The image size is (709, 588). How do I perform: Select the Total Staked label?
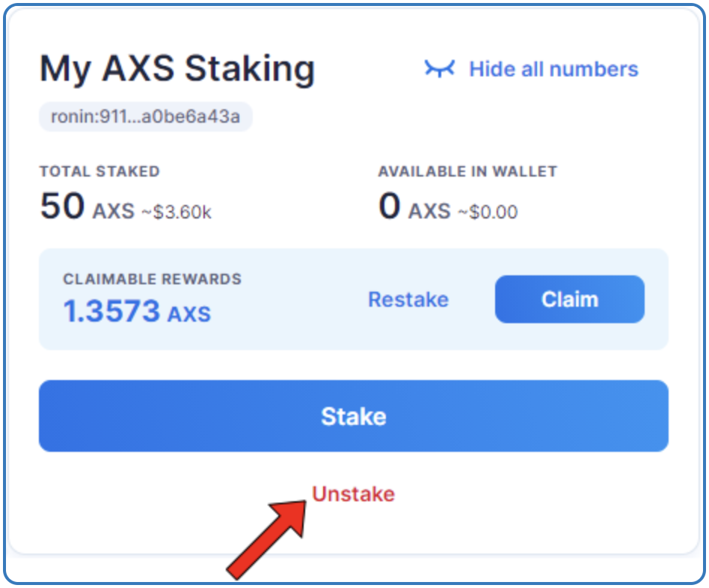click(x=100, y=171)
